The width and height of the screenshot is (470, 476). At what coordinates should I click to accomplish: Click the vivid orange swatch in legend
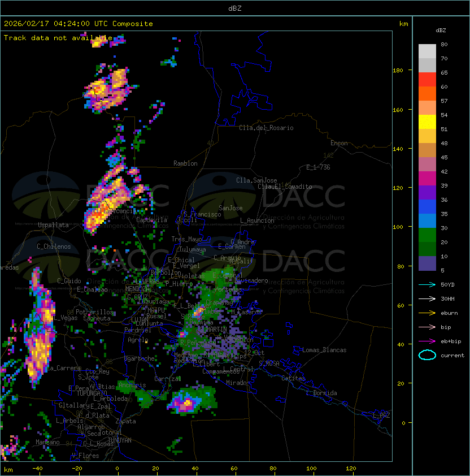coord(427,93)
